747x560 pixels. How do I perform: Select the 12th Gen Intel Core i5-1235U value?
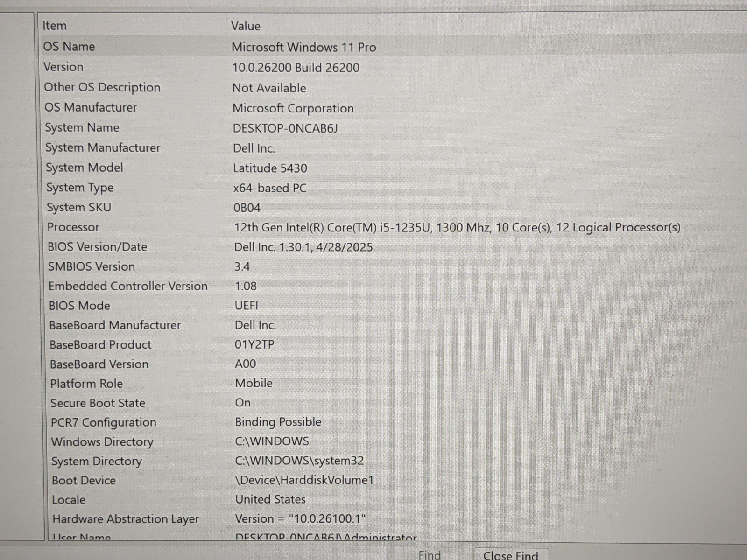point(458,228)
